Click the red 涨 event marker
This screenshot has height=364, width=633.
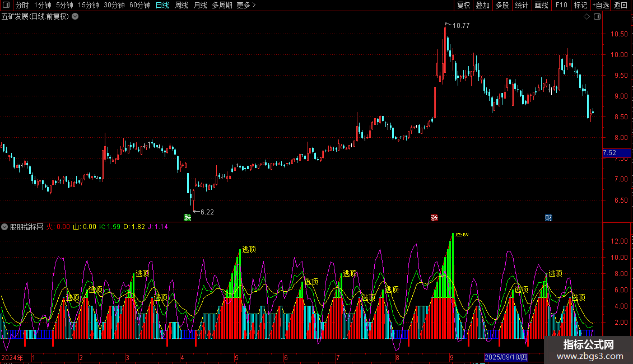(434, 217)
